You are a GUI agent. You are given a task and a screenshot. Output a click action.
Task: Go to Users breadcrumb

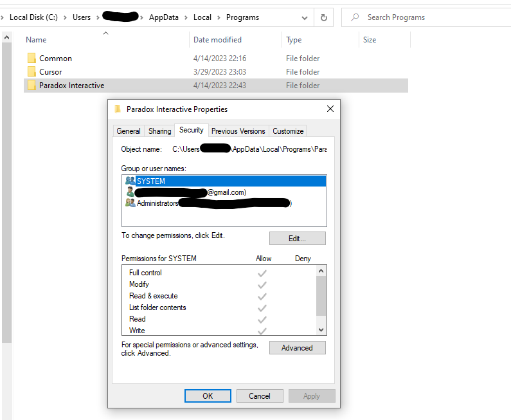point(82,17)
